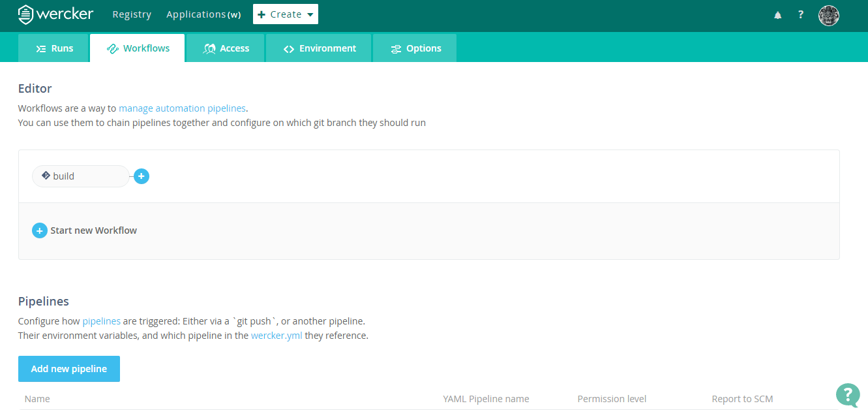The width and height of the screenshot is (868, 410).
Task: Click the Start new Workflow plus icon
Action: click(40, 230)
